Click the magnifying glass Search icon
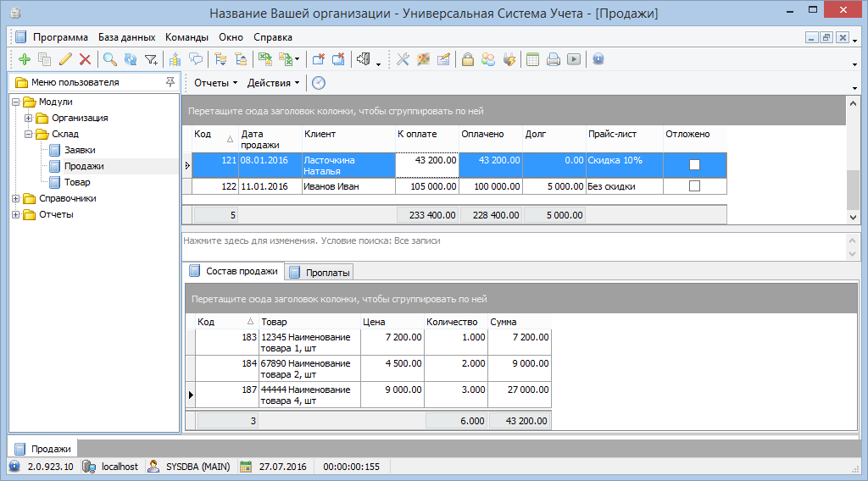 click(110, 59)
